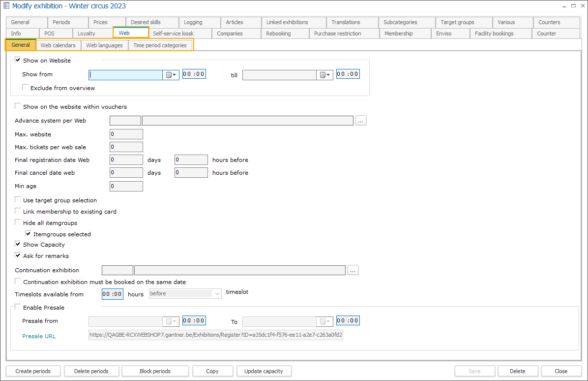Click the Advance system per Web browse button
Viewport: 588px width, 381px height.
361,121
